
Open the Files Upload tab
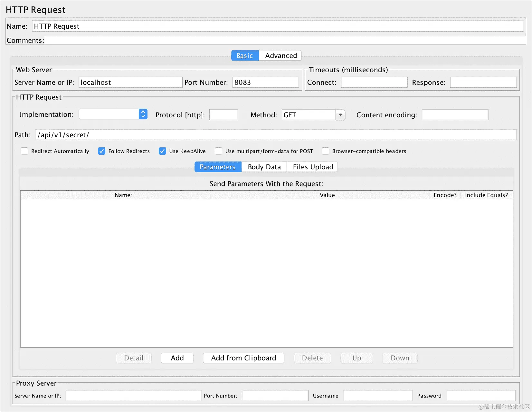click(x=312, y=167)
